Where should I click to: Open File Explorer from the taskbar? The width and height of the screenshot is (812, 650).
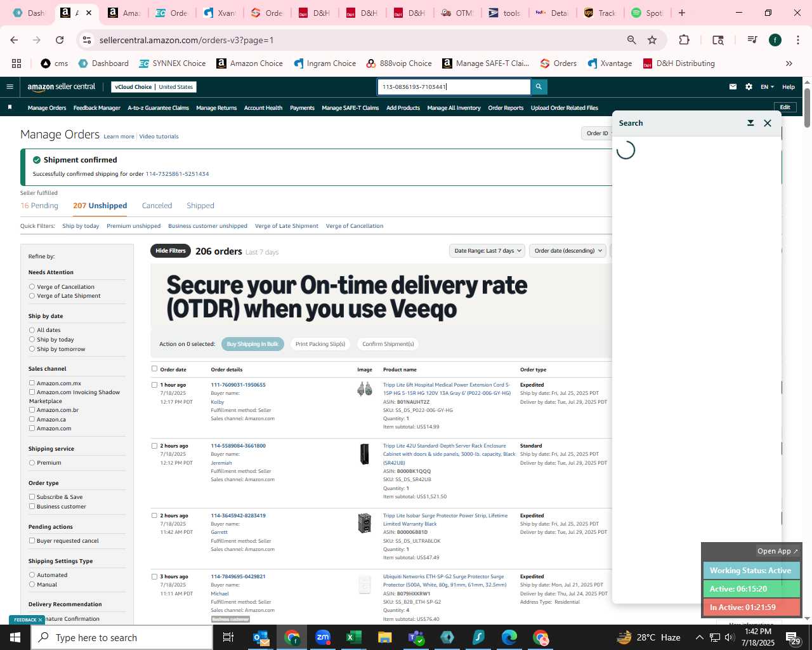(x=385, y=637)
